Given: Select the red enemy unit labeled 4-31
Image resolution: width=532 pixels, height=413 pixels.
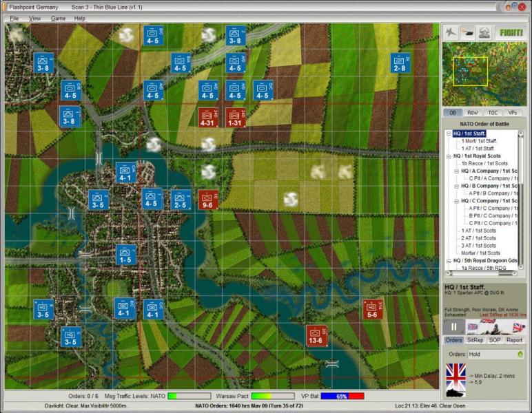Looking at the screenshot, I should pos(207,118).
